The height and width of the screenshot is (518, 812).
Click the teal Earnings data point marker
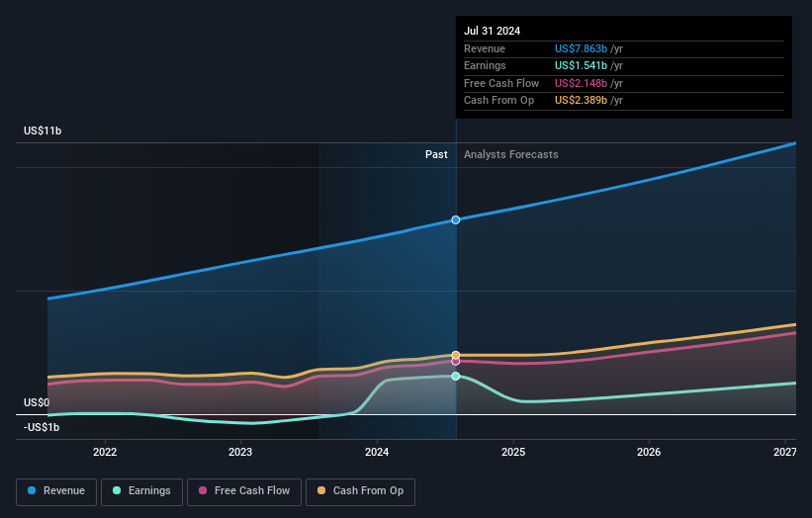pyautogui.click(x=456, y=377)
